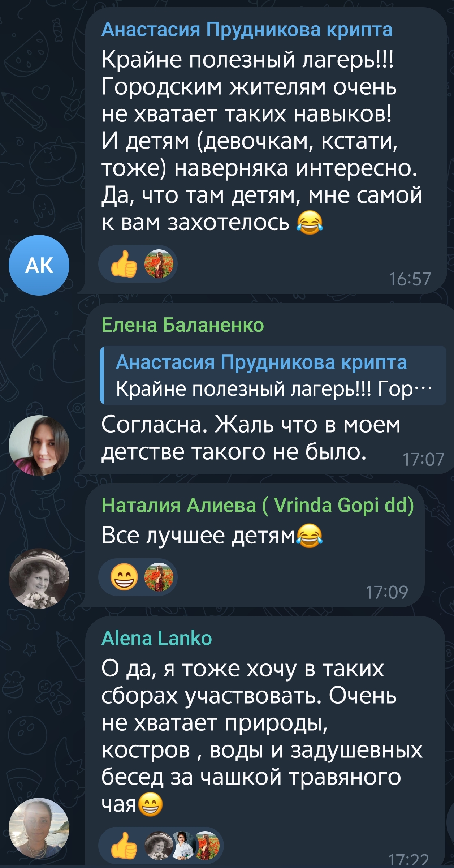Image resolution: width=454 pixels, height=868 pixels.
Task: Tap the 16:57 timestamp on the first message
Action: pyautogui.click(x=410, y=279)
